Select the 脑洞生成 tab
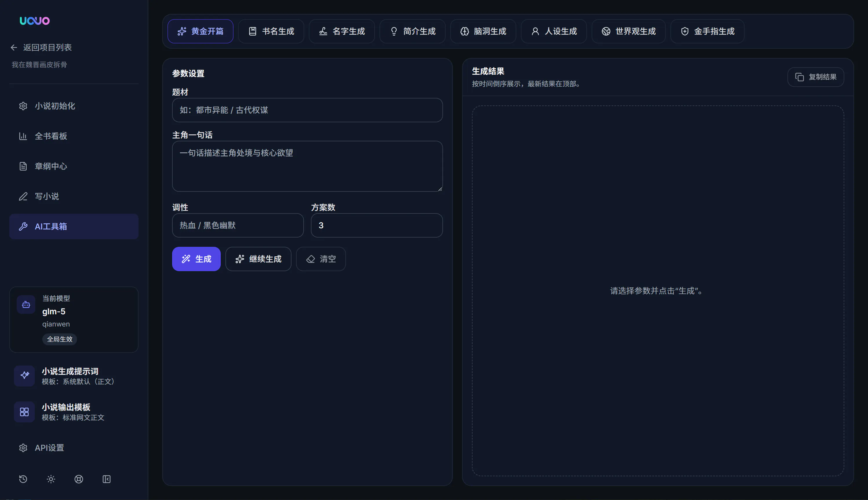This screenshot has width=868, height=500. click(483, 31)
